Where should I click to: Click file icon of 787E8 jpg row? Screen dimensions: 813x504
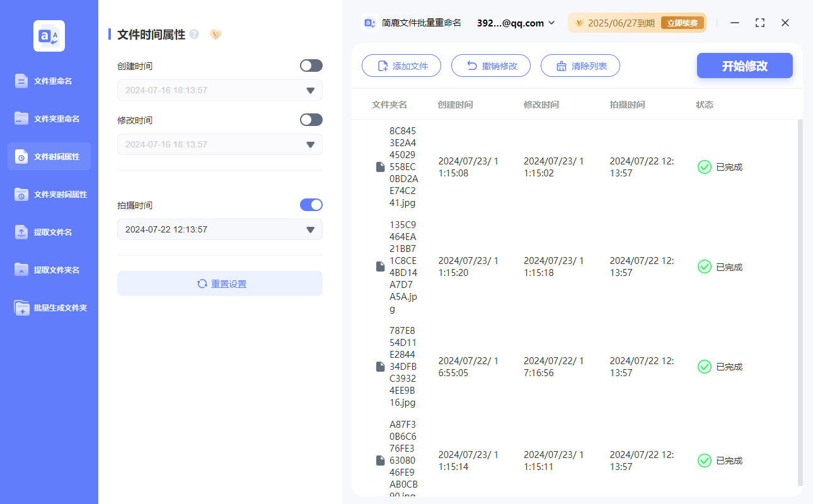click(380, 367)
